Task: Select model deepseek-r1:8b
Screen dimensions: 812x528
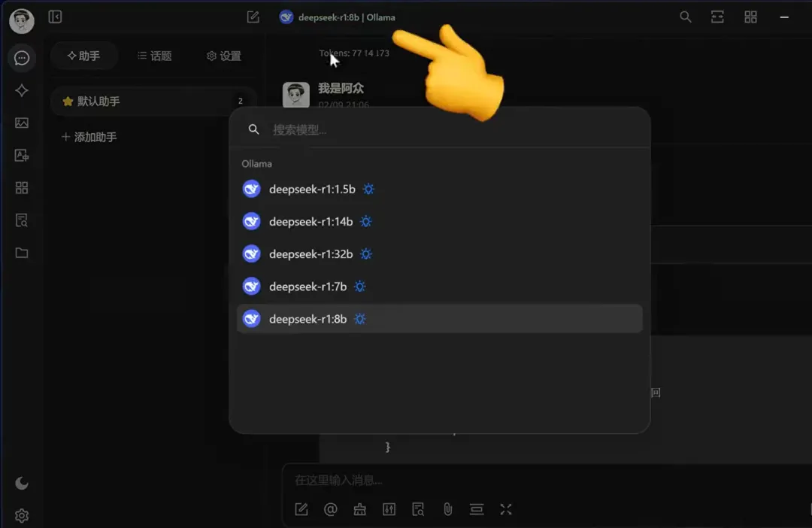Action: pos(439,319)
